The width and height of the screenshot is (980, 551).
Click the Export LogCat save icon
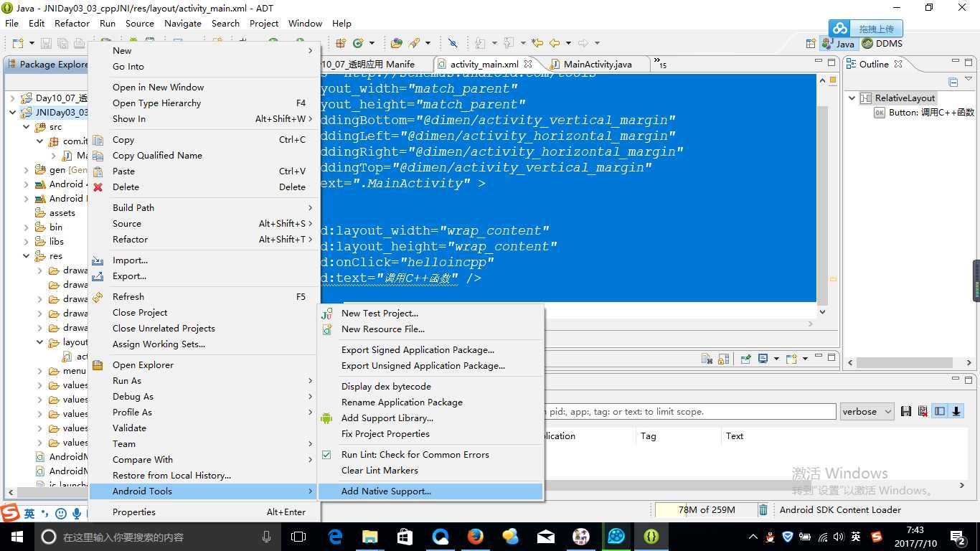pos(906,412)
